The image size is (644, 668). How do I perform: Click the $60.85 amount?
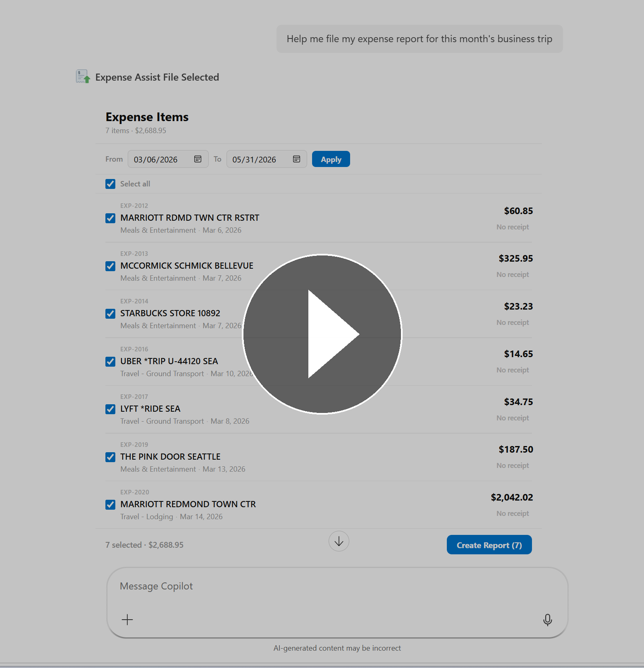coord(518,211)
